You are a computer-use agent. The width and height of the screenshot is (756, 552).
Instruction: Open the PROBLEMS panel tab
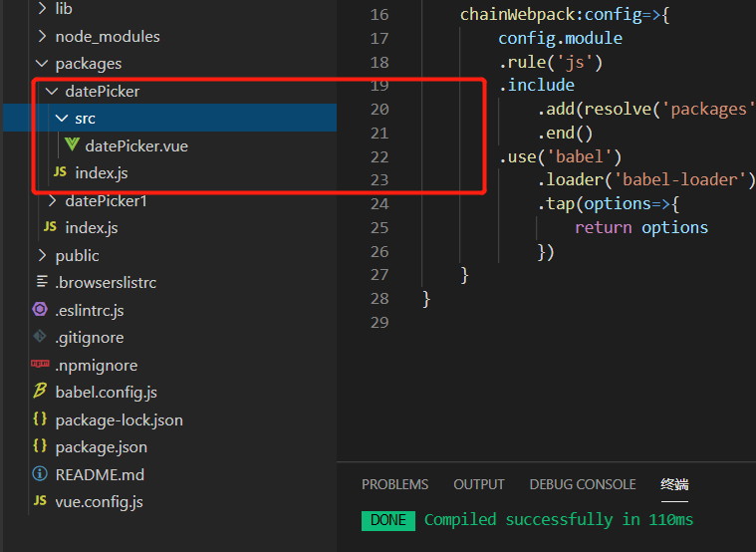(x=394, y=484)
